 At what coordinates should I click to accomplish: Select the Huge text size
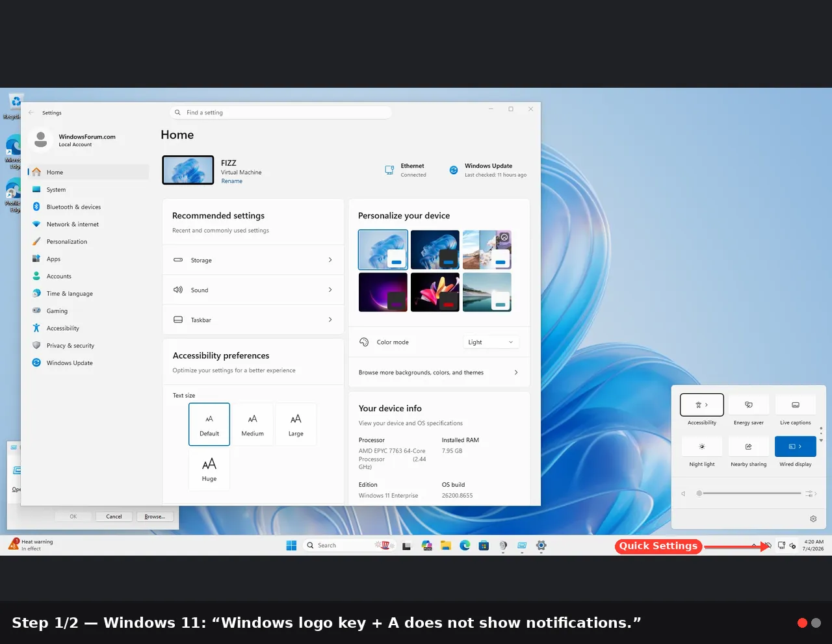coord(209,469)
